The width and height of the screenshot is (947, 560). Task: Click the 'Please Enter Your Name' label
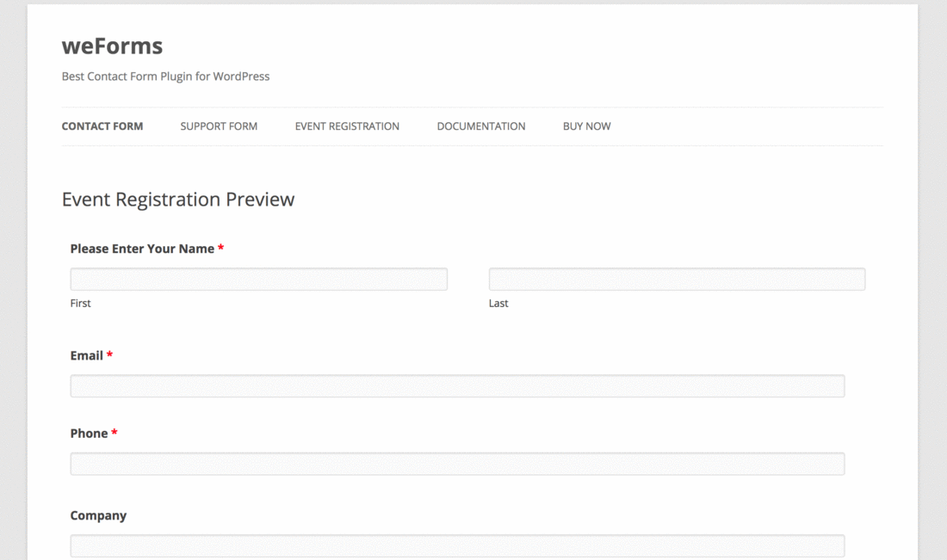pyautogui.click(x=142, y=249)
